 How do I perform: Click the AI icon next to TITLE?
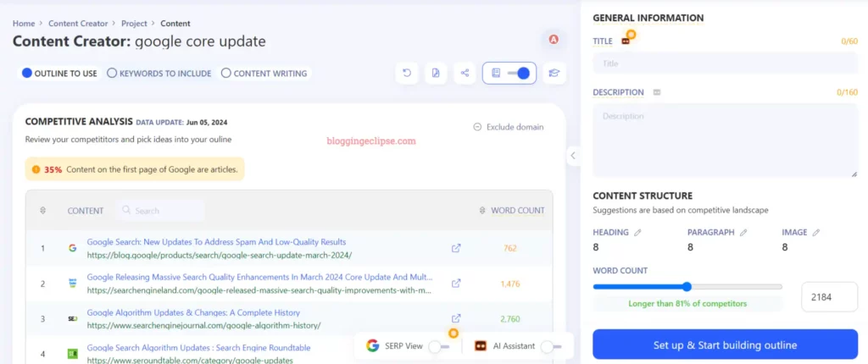coord(626,41)
